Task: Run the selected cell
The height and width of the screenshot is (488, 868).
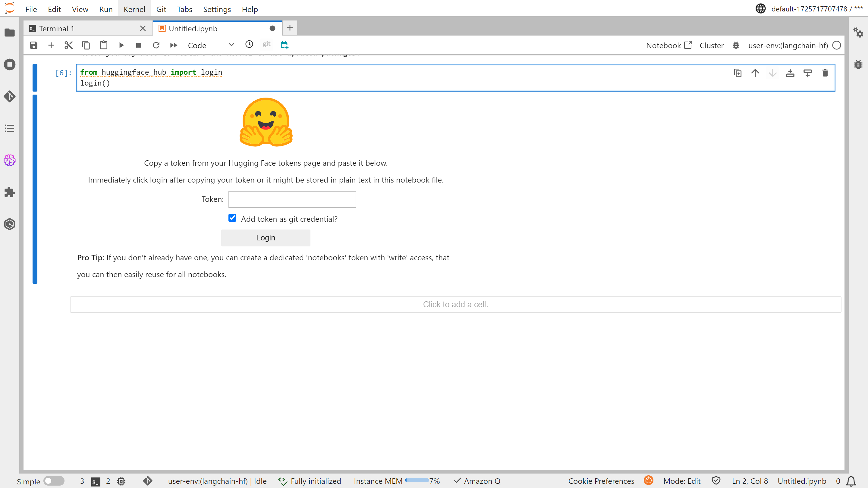Action: [121, 45]
